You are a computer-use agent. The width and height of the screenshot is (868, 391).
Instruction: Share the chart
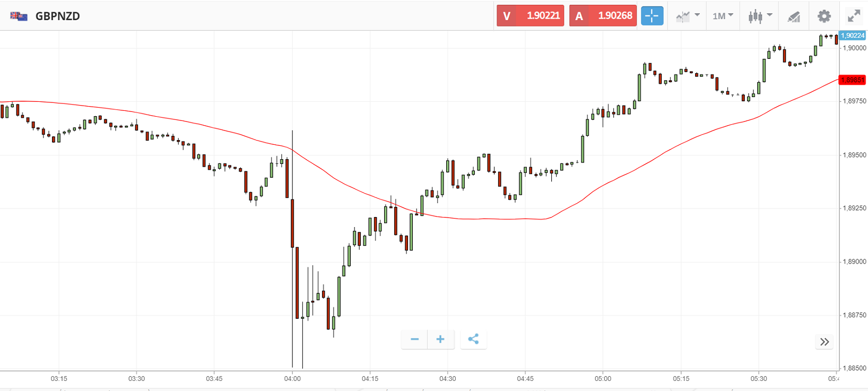(x=473, y=340)
